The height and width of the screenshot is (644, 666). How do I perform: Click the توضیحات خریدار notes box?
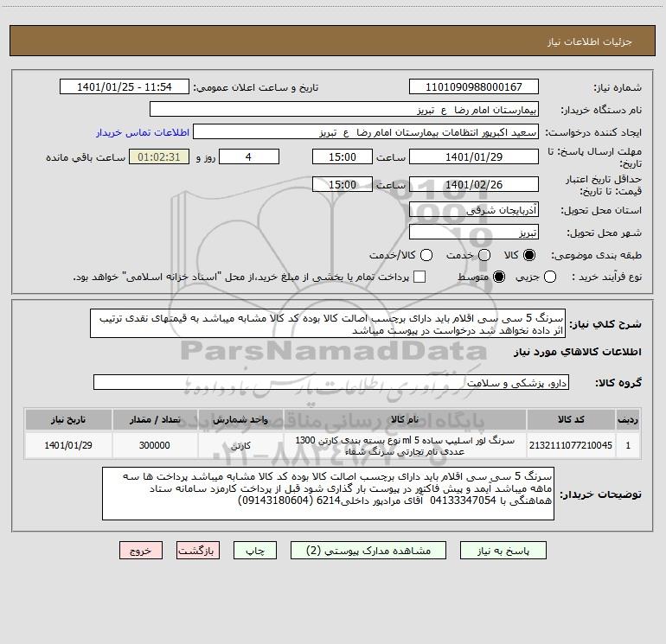click(x=328, y=494)
